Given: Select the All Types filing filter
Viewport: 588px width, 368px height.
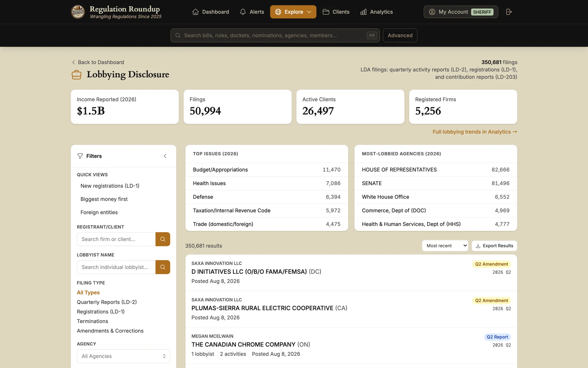Looking at the screenshot, I should click(x=88, y=292).
